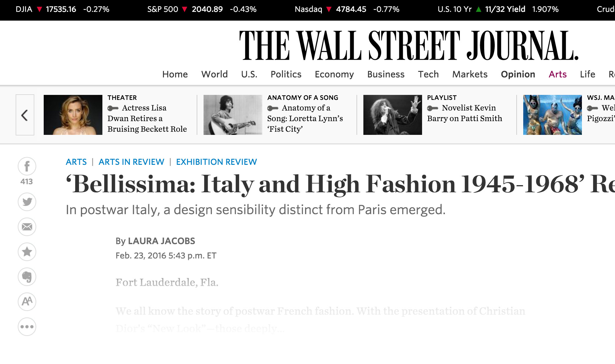Click key icon beside Actress Lisa Dwan

[x=113, y=108]
